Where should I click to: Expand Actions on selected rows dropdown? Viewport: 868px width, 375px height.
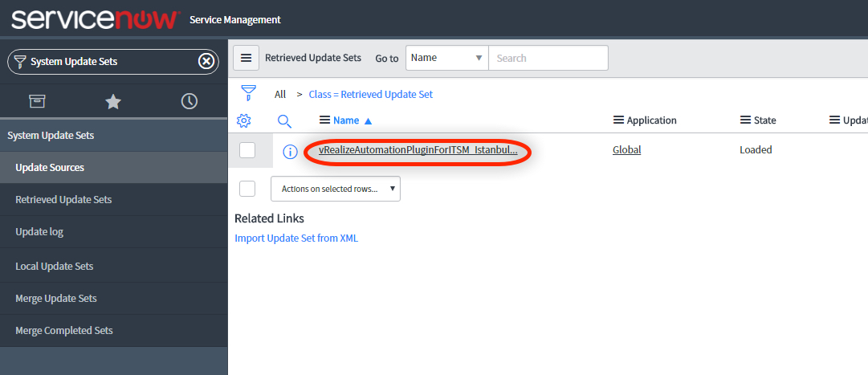[335, 189]
